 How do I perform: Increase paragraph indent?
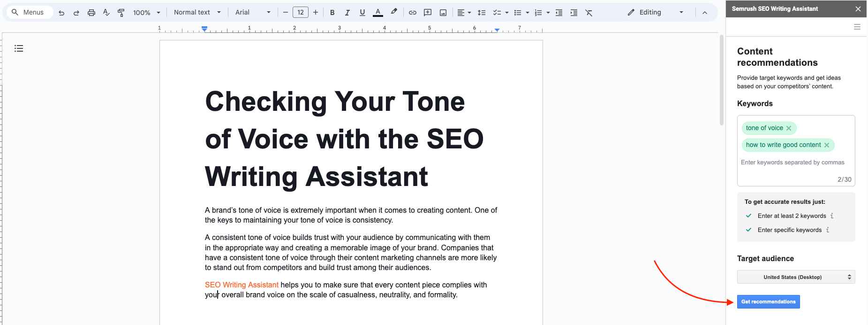tap(574, 13)
